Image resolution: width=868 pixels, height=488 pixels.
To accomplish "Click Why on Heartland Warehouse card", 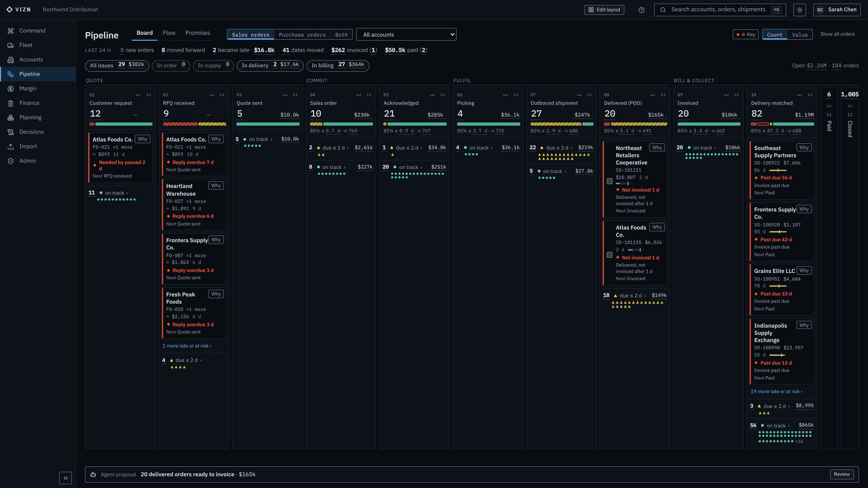I will [x=216, y=186].
